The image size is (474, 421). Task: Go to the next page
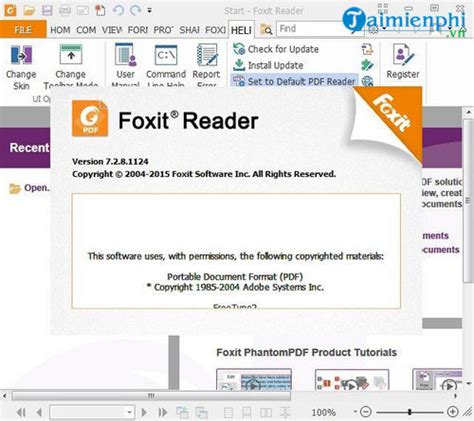tap(144, 413)
